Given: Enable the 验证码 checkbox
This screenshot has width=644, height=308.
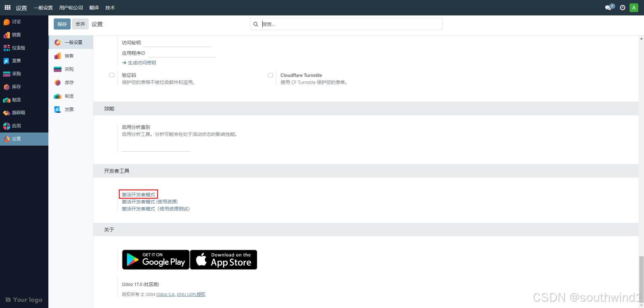Looking at the screenshot, I should (x=112, y=75).
